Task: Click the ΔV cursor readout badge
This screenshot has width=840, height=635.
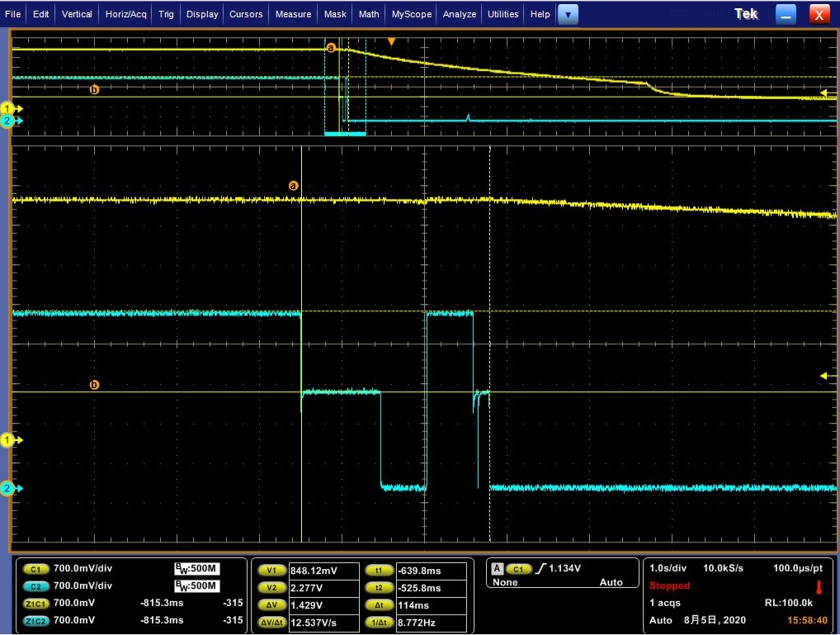Action: click(x=271, y=605)
